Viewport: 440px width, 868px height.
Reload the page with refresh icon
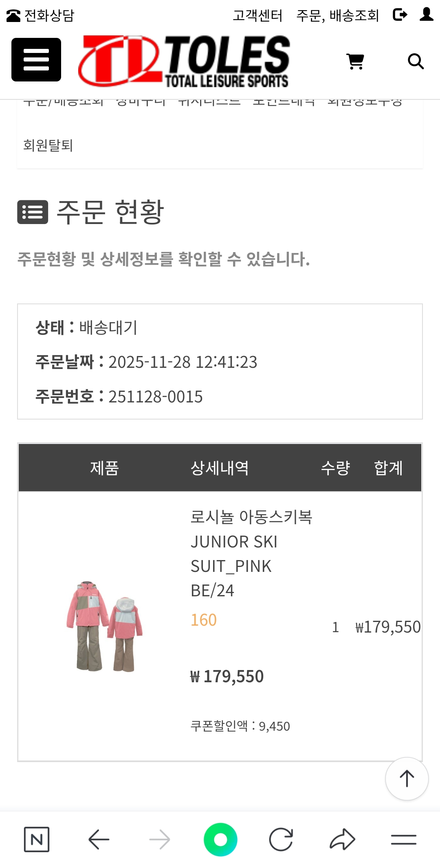pyautogui.click(x=281, y=839)
